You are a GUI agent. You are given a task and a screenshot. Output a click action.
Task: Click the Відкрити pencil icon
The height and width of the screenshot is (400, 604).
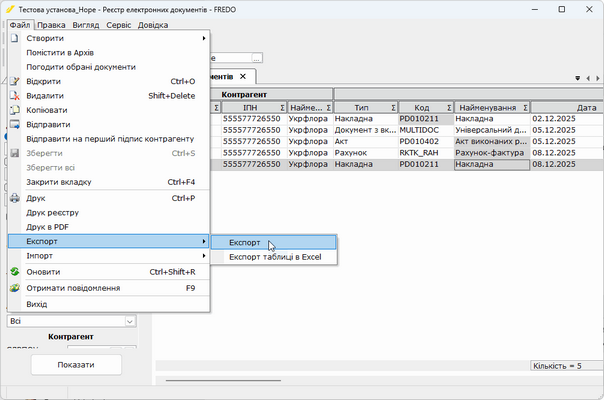click(15, 81)
